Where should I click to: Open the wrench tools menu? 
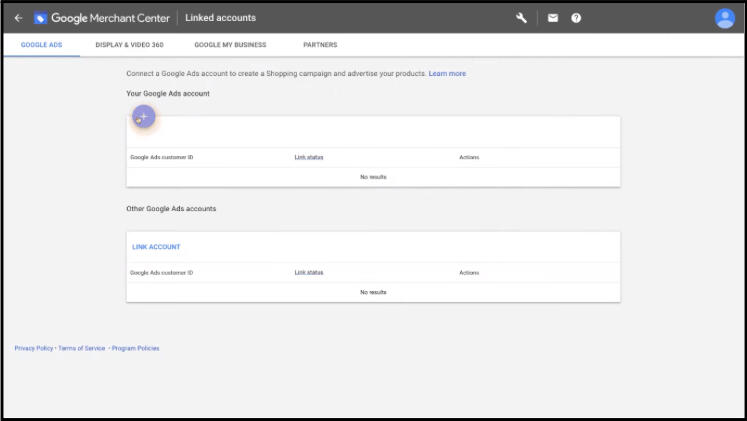click(521, 18)
